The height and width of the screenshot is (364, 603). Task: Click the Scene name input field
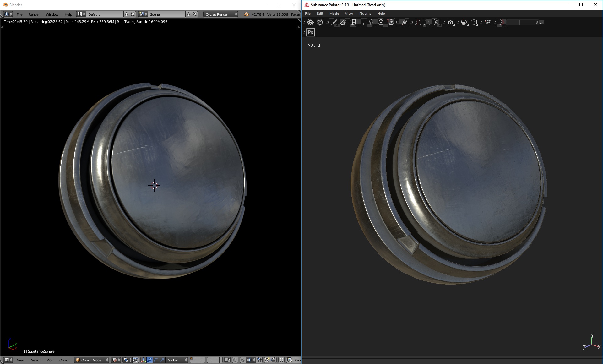coord(167,14)
